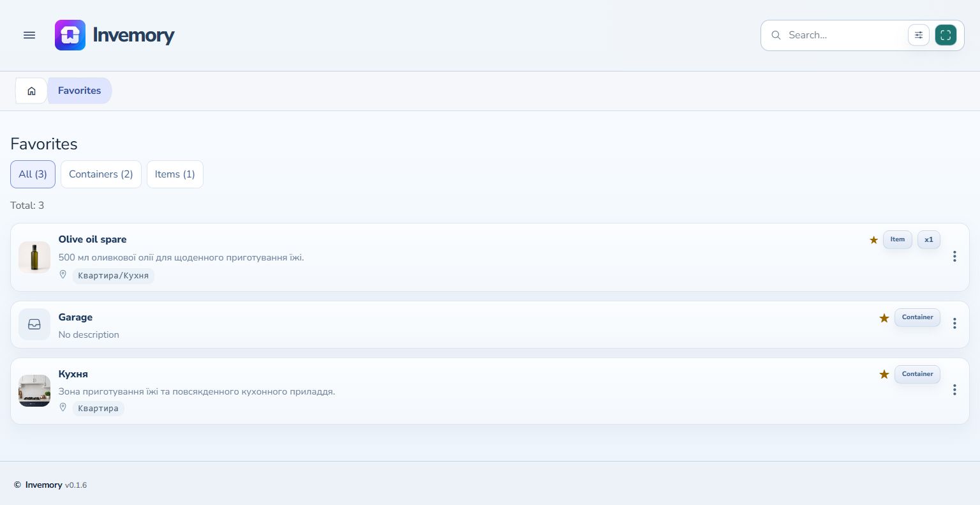The image size is (980, 505).
Task: Click the Container badge on Garage
Action: (917, 317)
